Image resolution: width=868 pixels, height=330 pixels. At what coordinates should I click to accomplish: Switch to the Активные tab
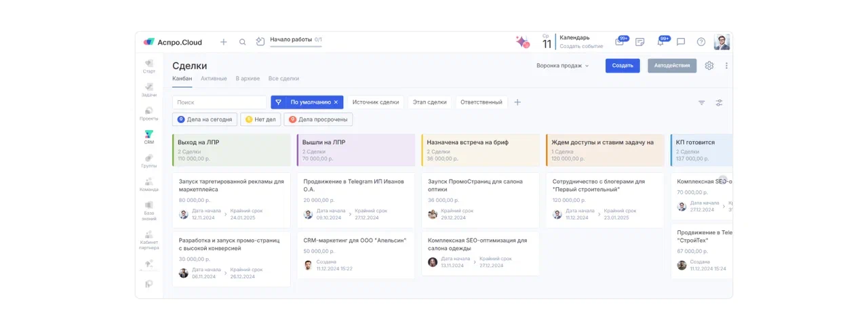click(214, 79)
